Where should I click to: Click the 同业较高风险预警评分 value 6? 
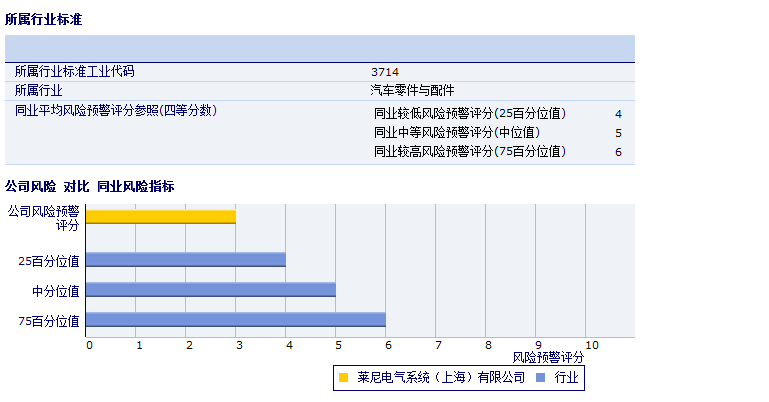[618, 152]
